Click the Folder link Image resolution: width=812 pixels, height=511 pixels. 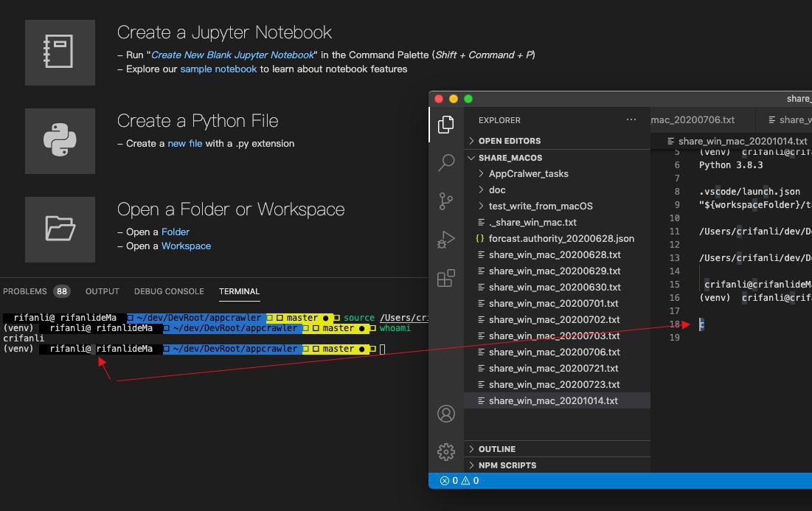175,232
